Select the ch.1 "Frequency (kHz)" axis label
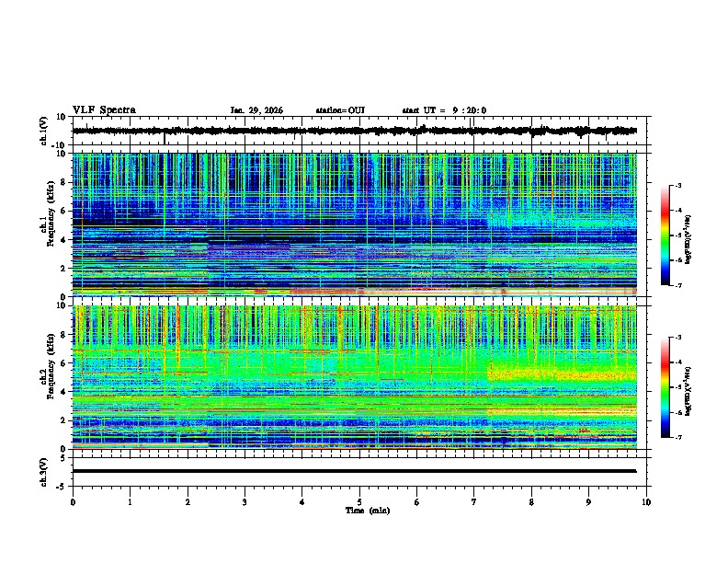The image size is (728, 563). point(51,214)
